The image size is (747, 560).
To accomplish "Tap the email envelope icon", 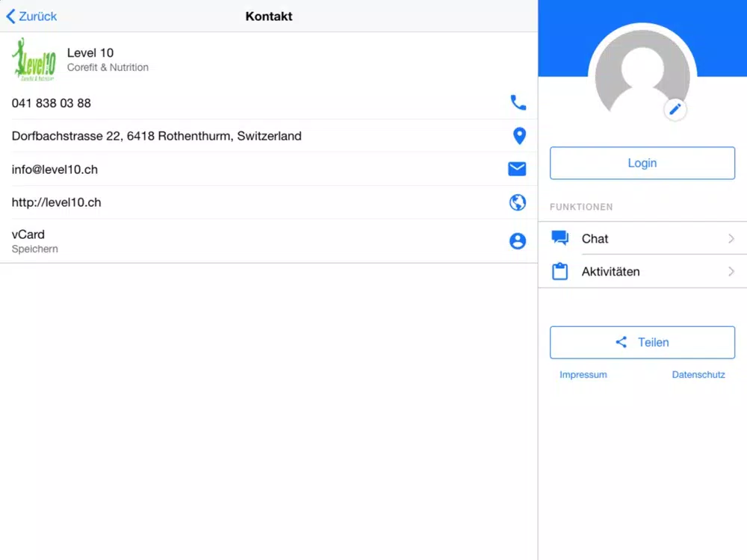I will pyautogui.click(x=517, y=169).
